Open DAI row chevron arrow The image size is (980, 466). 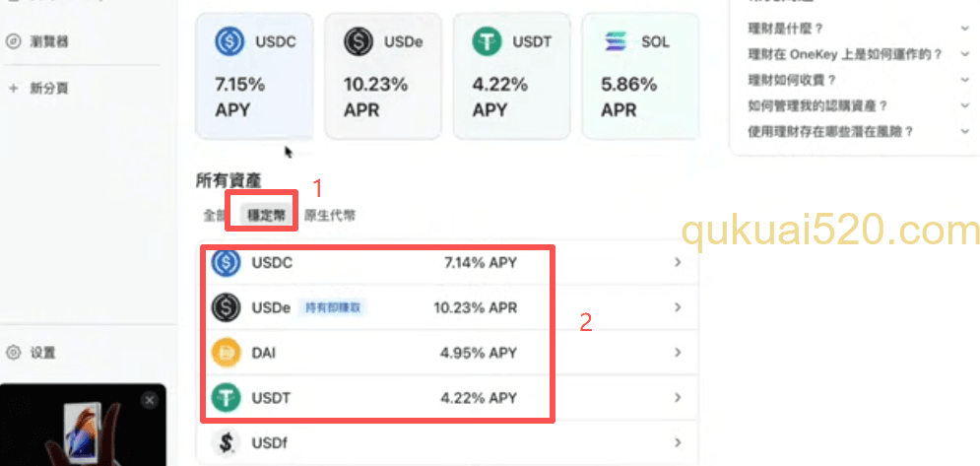pos(678,353)
